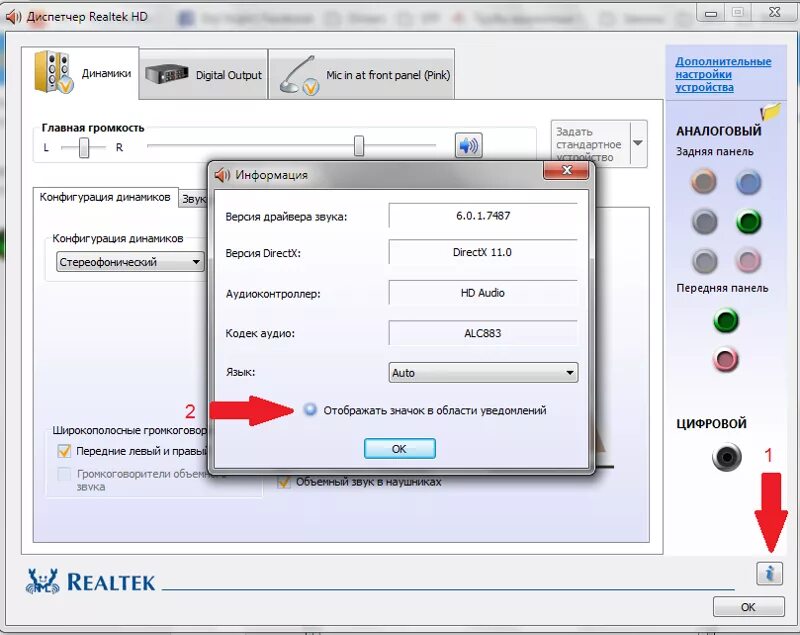Toggle Передние левый и правый checkbox
The width and height of the screenshot is (800, 635).
point(64,451)
